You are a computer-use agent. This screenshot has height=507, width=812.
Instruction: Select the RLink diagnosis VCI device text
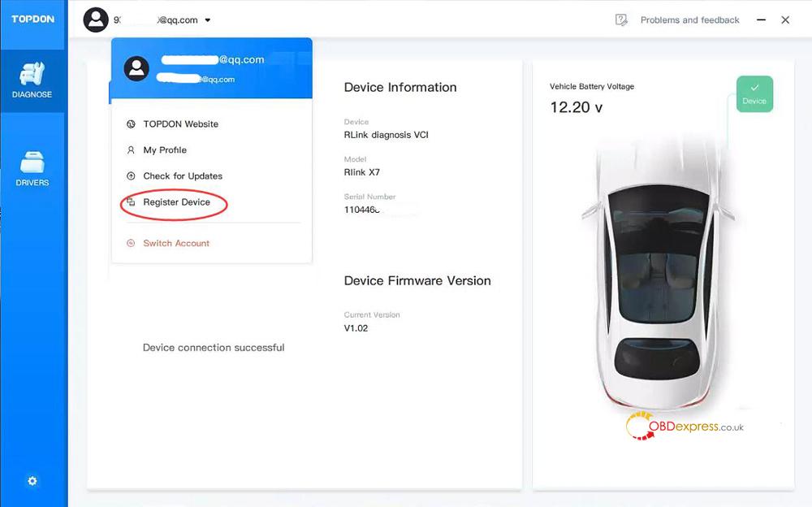pos(387,135)
